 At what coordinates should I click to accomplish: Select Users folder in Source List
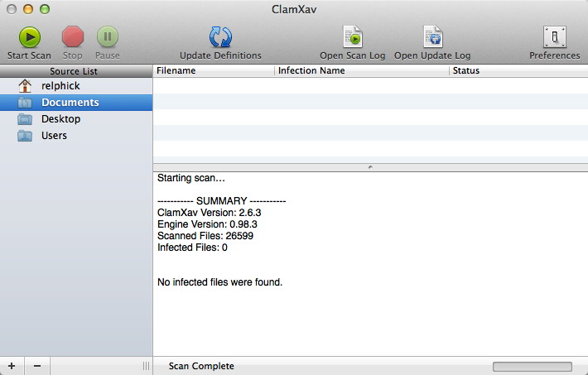click(76, 136)
